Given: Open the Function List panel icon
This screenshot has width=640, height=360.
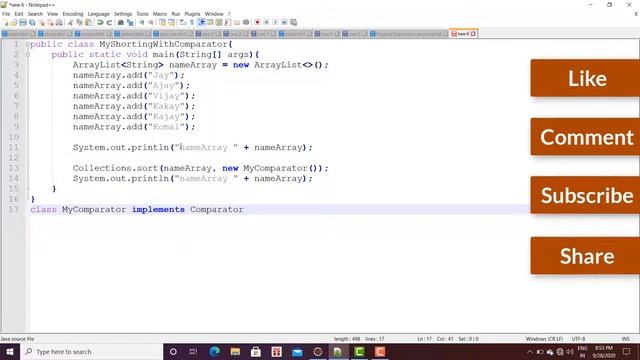Looking at the screenshot, I should (x=228, y=22).
